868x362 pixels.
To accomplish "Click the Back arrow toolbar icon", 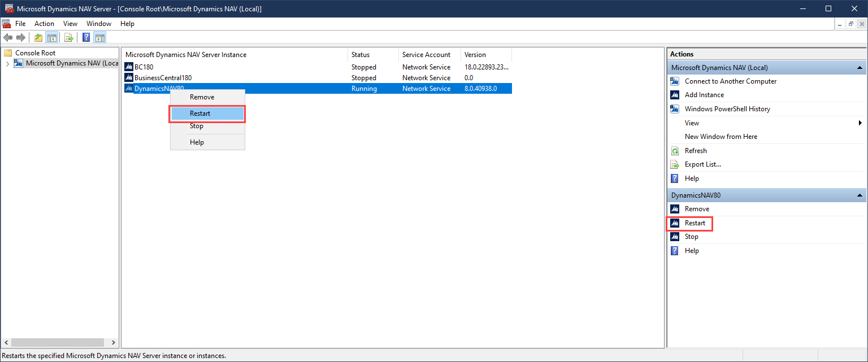I will (8, 38).
